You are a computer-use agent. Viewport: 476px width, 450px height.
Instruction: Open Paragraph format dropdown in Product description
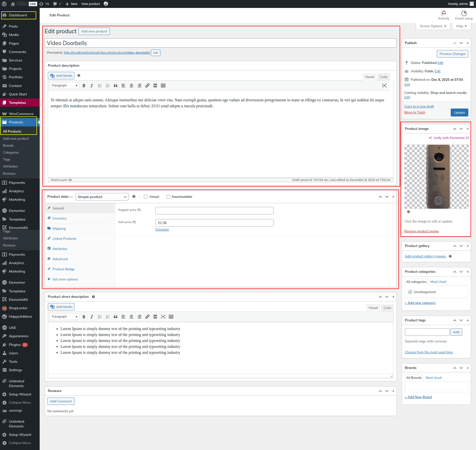[64, 85]
